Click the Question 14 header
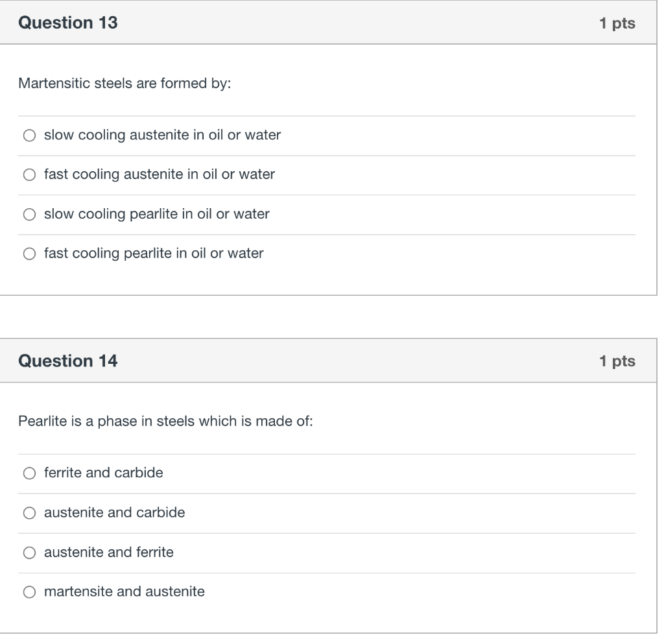The width and height of the screenshot is (664, 644). coord(67,361)
